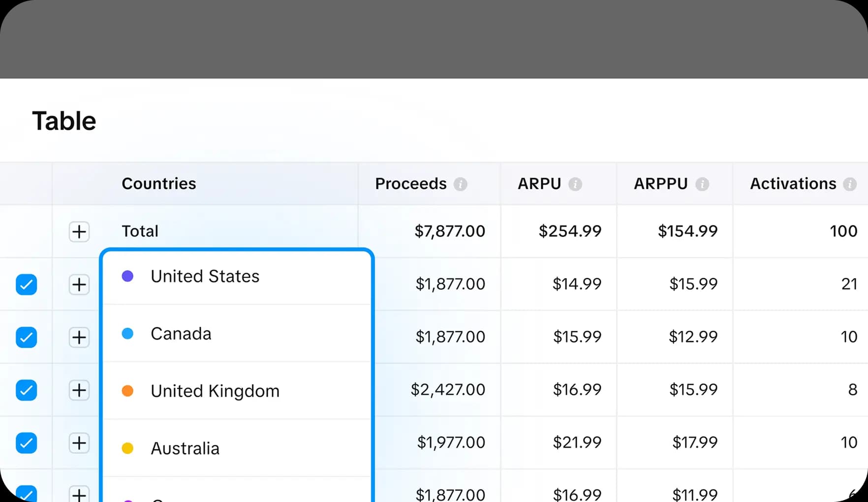The height and width of the screenshot is (502, 868).
Task: Expand the Canada row details
Action: click(79, 338)
